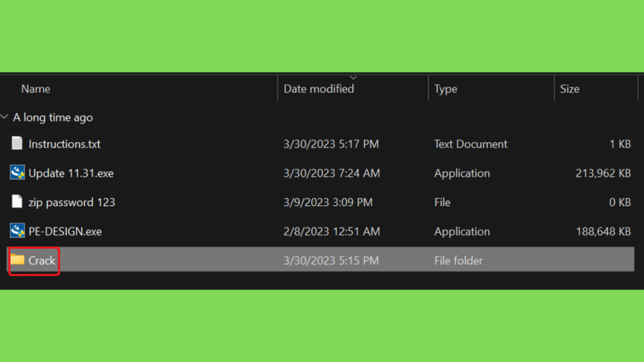
Task: Click the 'Text Document' type cell
Action: tap(470, 144)
